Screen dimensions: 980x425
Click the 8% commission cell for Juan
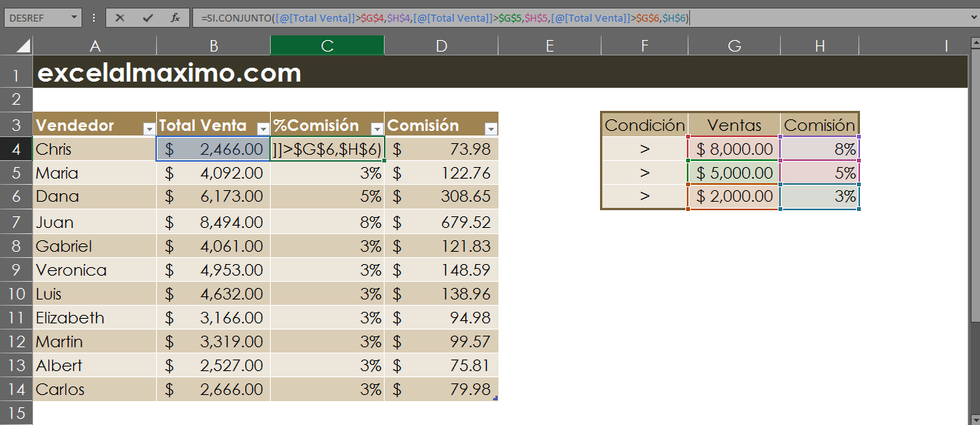coord(327,223)
